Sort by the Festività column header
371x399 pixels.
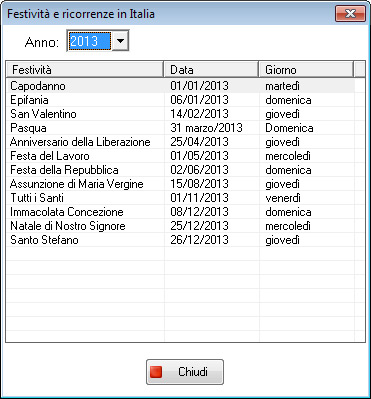85,70
